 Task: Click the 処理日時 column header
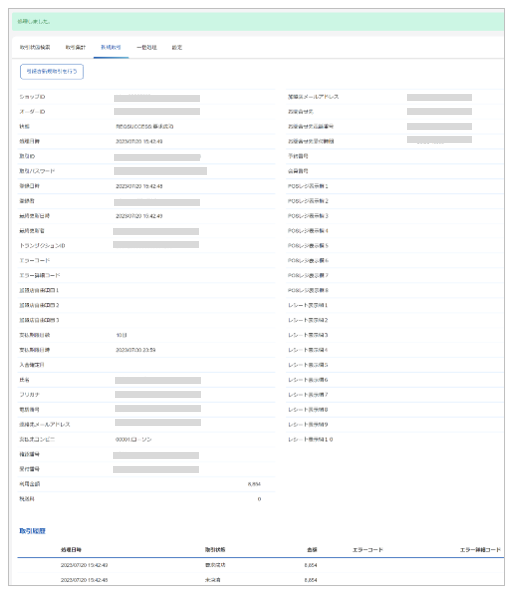[x=71, y=549]
